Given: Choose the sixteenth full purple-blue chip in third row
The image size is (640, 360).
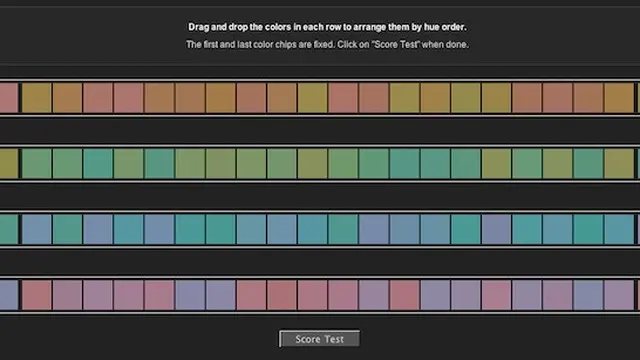Looking at the screenshot, I should (x=496, y=229).
